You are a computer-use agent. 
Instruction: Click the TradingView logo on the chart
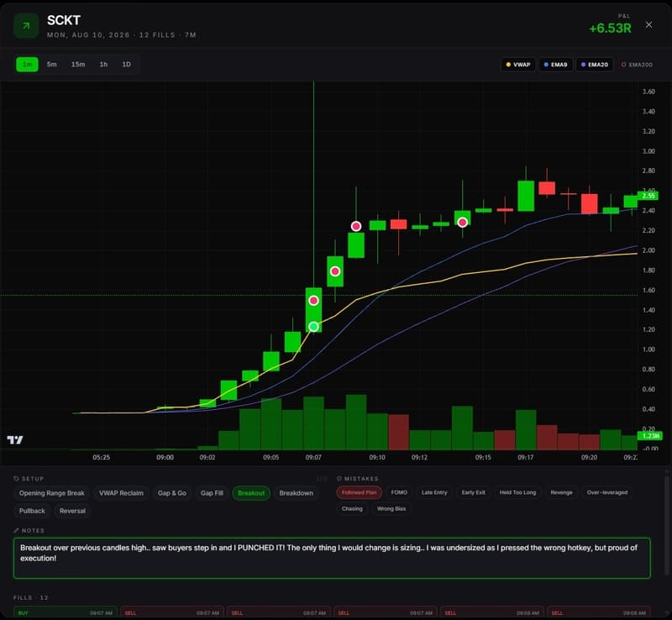pyautogui.click(x=15, y=439)
